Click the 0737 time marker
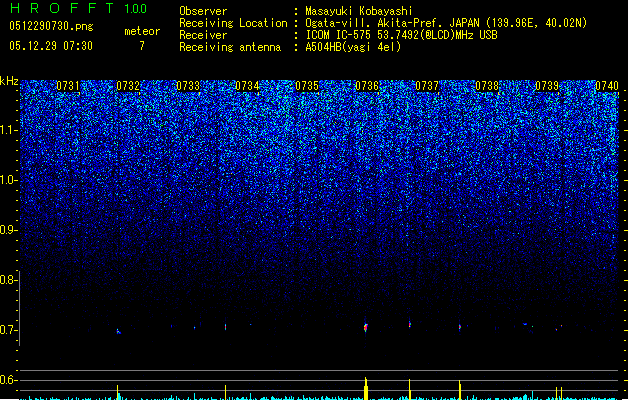 [427, 86]
